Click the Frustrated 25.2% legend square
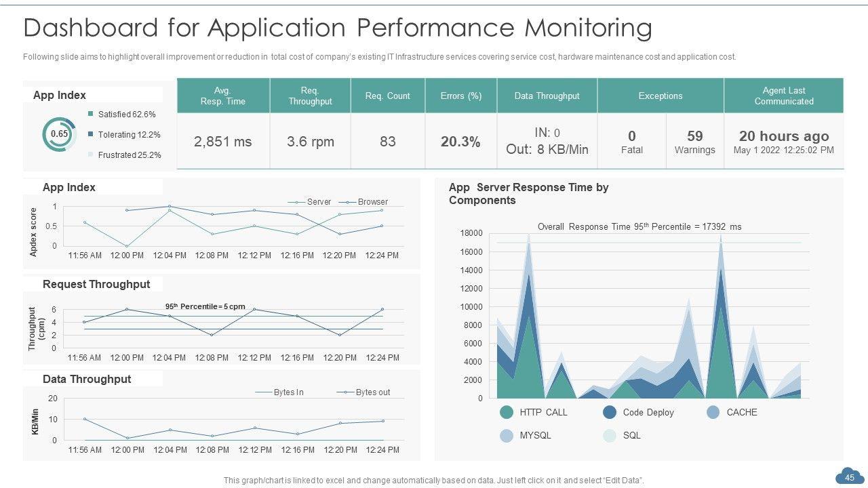This screenshot has width=868, height=488. pos(91,155)
